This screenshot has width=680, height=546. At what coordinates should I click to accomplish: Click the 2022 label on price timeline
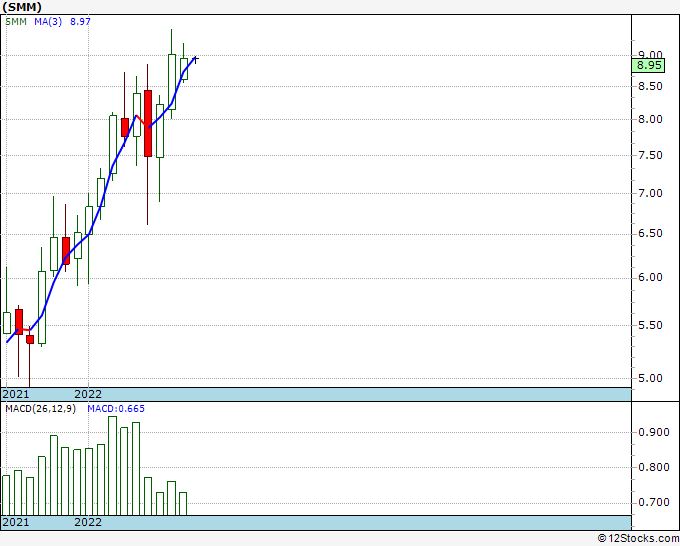[x=88, y=394]
